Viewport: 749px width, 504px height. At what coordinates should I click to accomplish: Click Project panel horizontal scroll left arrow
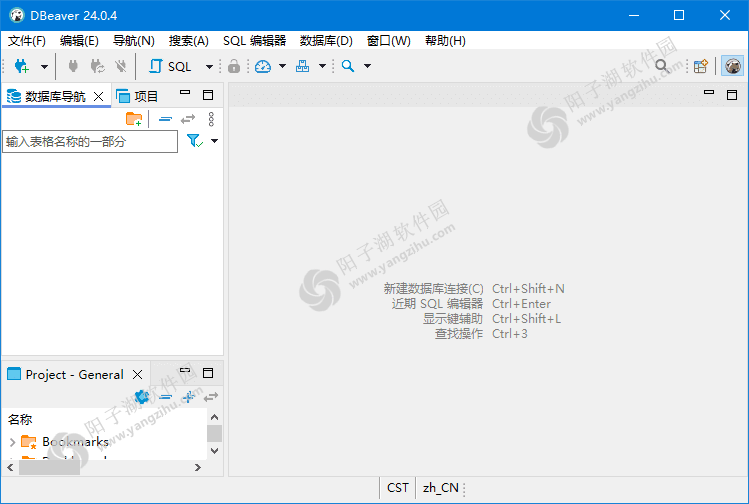point(10,468)
